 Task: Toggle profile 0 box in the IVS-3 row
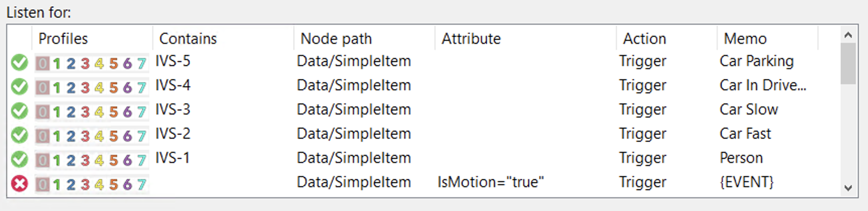coord(43,112)
